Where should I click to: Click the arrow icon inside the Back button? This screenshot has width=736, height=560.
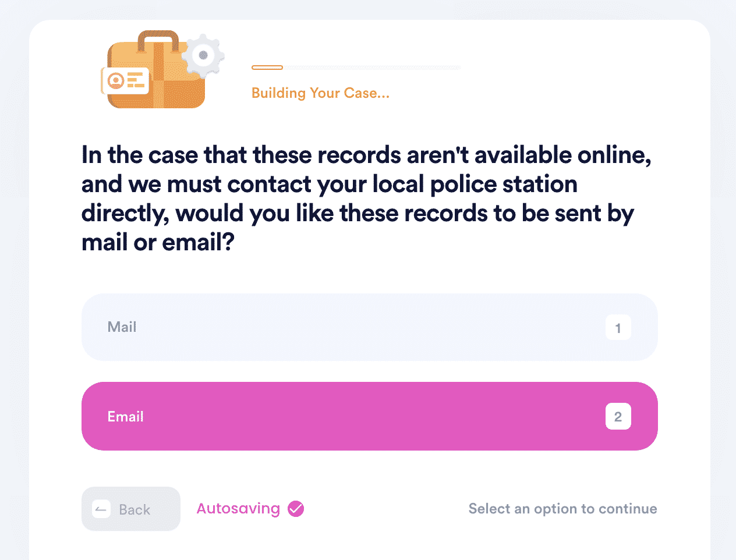tap(101, 509)
